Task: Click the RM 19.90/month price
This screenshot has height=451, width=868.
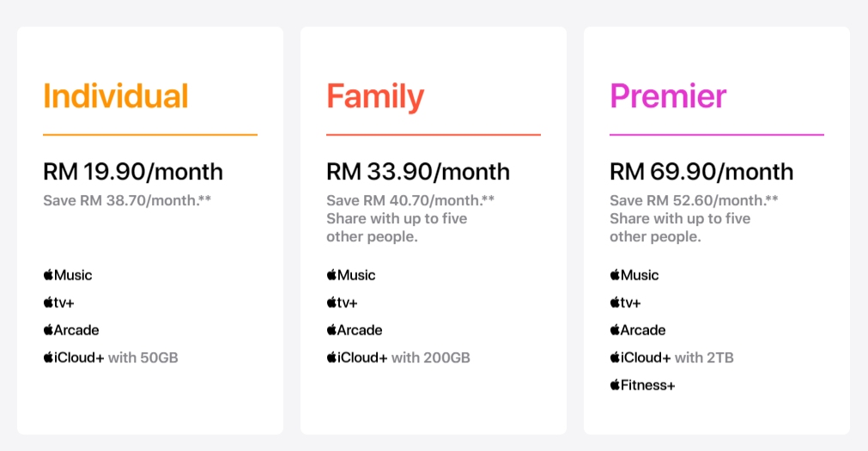Action: pos(133,171)
